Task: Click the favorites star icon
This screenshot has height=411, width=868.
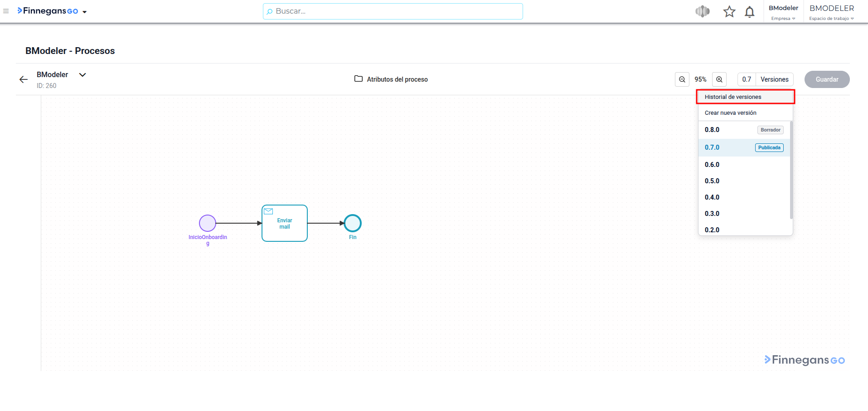Action: pyautogui.click(x=729, y=11)
